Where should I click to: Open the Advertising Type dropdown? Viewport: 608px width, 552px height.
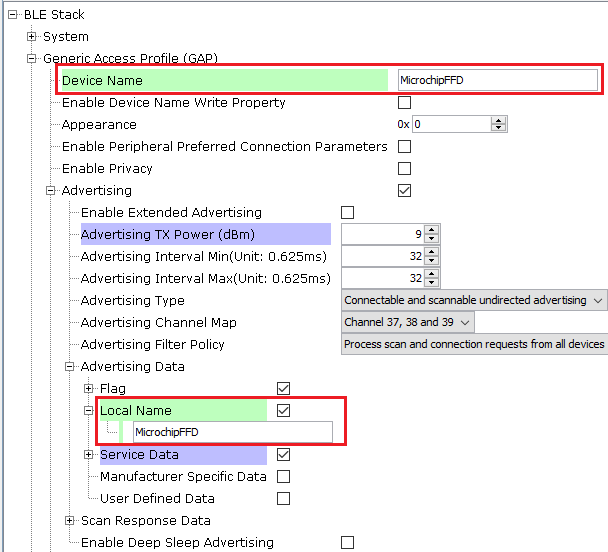tap(474, 300)
